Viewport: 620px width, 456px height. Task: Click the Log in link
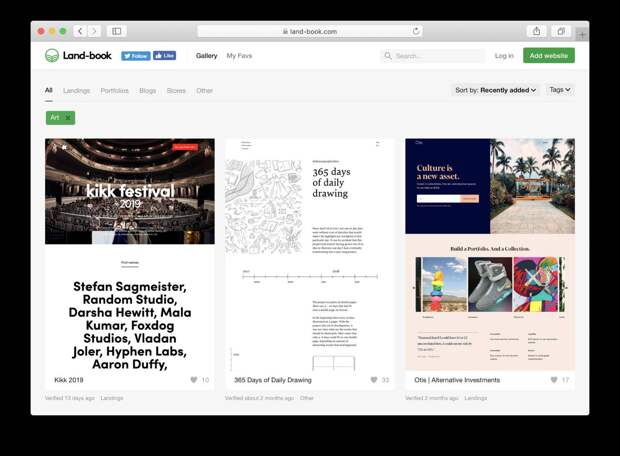tap(504, 56)
